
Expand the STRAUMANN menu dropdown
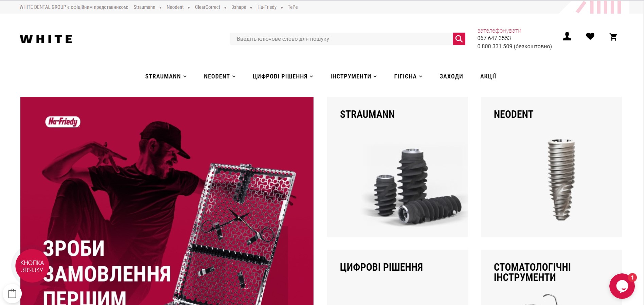166,76
